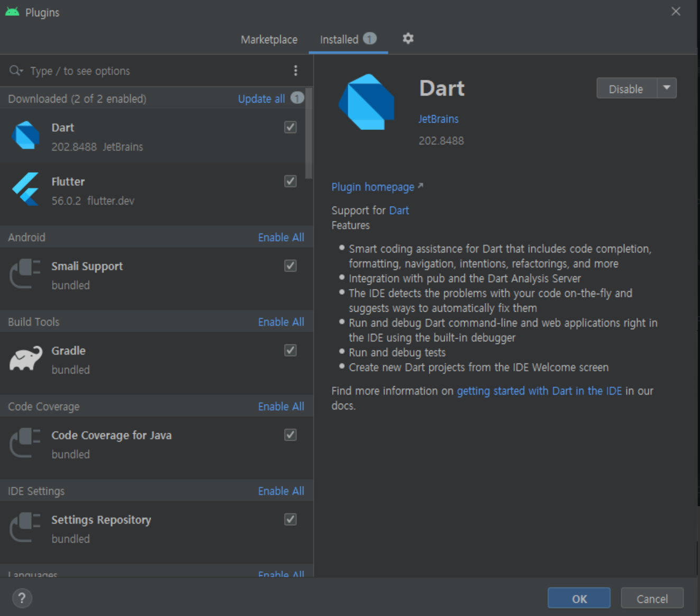The width and height of the screenshot is (700, 616).
Task: Click the Dart icon in plugin list
Action: [x=25, y=135]
